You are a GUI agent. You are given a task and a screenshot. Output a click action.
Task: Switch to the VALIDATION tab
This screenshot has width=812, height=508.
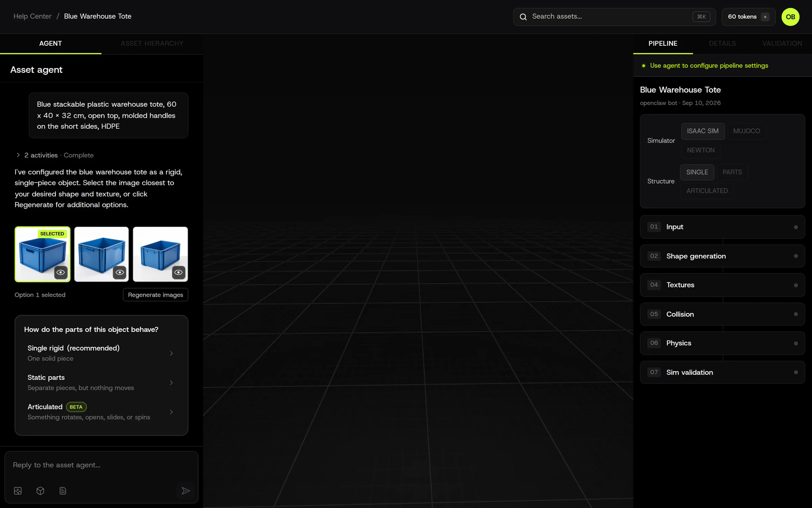(x=782, y=44)
